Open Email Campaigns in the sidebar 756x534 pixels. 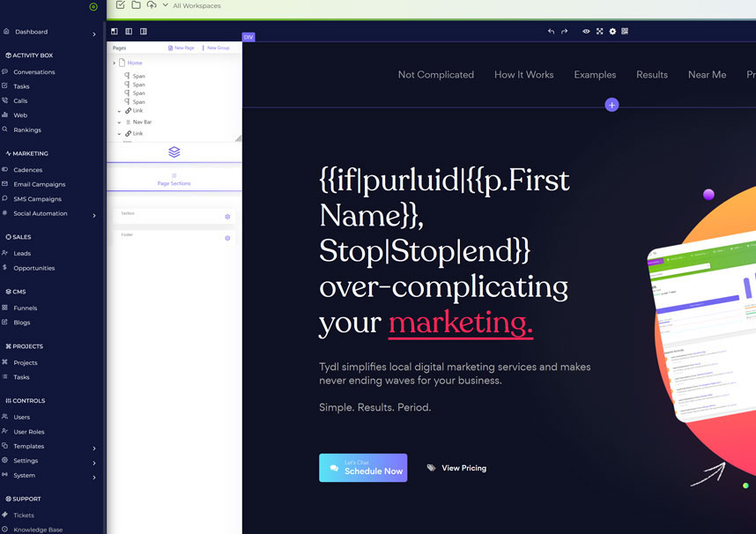tap(40, 184)
